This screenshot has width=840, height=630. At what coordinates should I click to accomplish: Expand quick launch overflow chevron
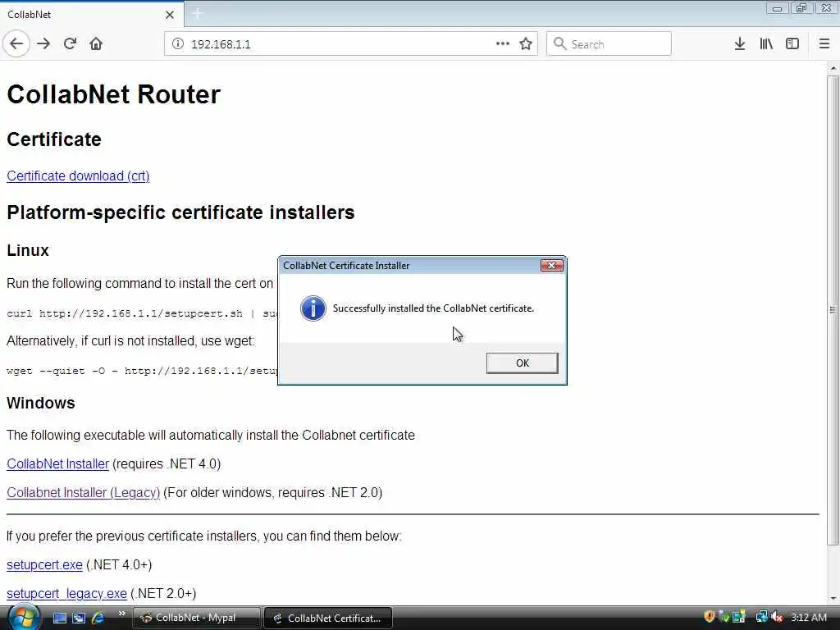tap(121, 614)
